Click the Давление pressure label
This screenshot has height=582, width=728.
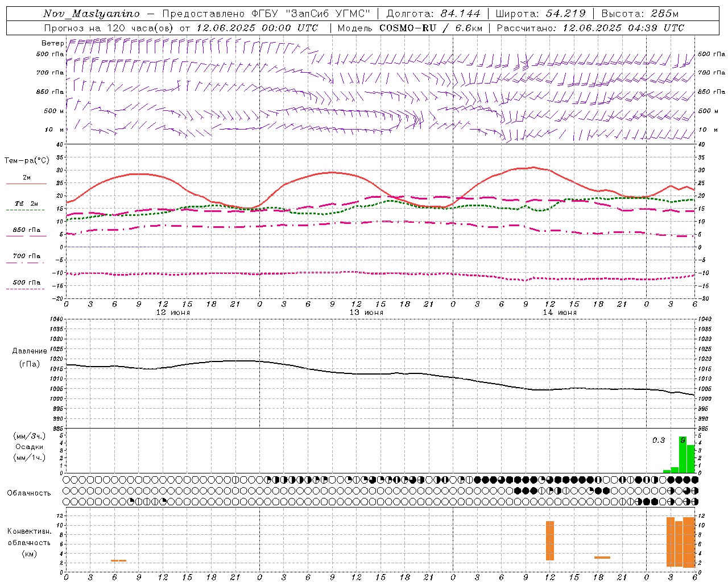pyautogui.click(x=30, y=351)
